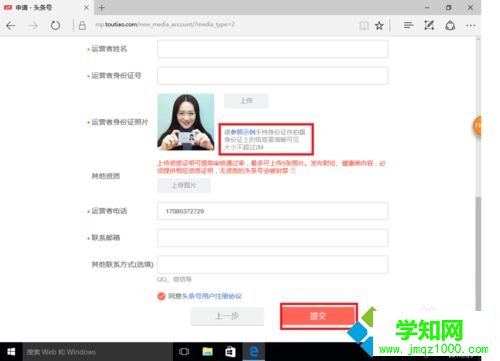
Task: Toggle the agree to user agreement checkbox
Action: 161,296
